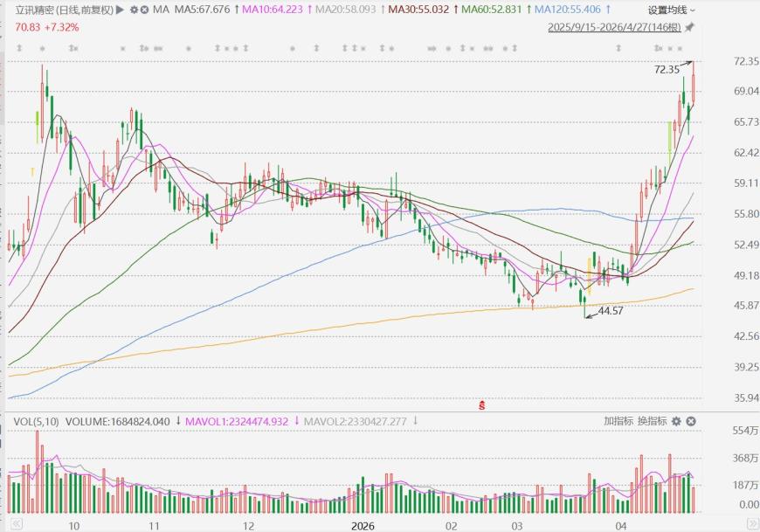Image resolution: width=760 pixels, height=532 pixels.
Task: Click the play triangle beside 立讯精密 title
Action: click(x=121, y=10)
